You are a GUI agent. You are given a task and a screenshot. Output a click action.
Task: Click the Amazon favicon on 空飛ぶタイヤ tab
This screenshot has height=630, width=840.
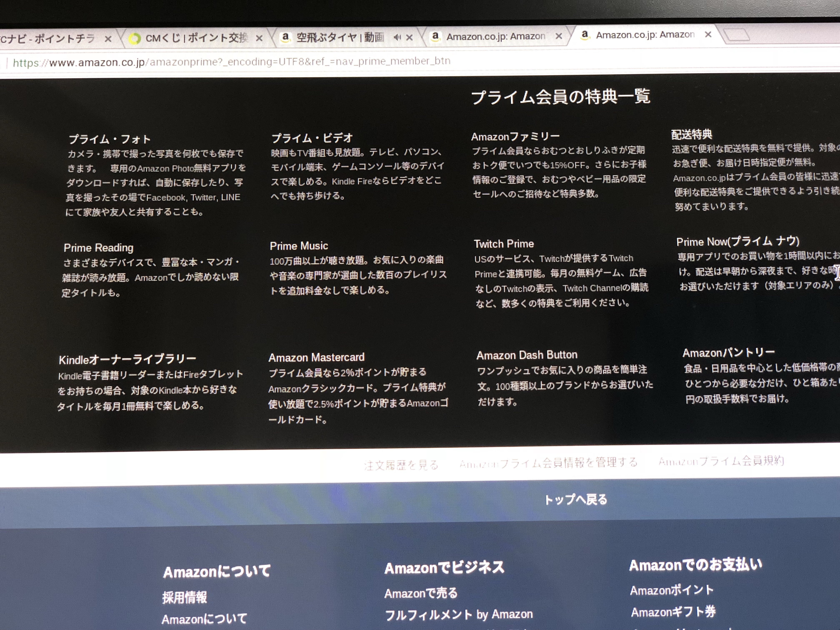click(286, 37)
